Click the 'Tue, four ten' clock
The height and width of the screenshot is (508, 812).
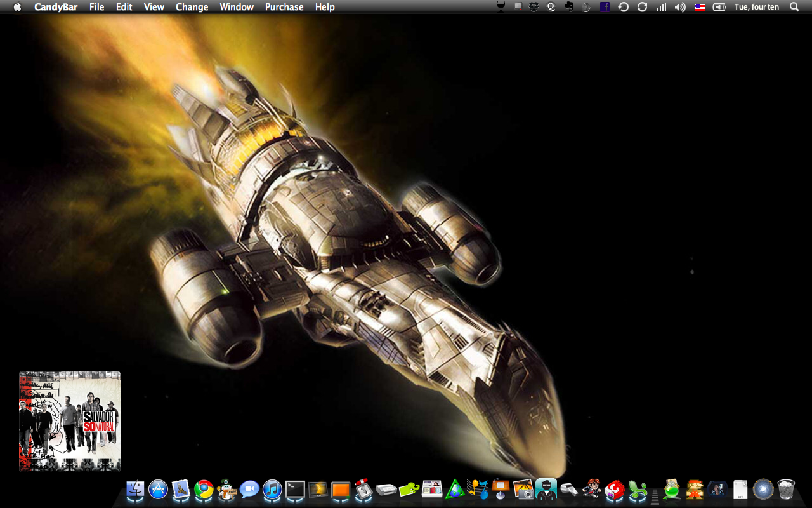point(756,7)
